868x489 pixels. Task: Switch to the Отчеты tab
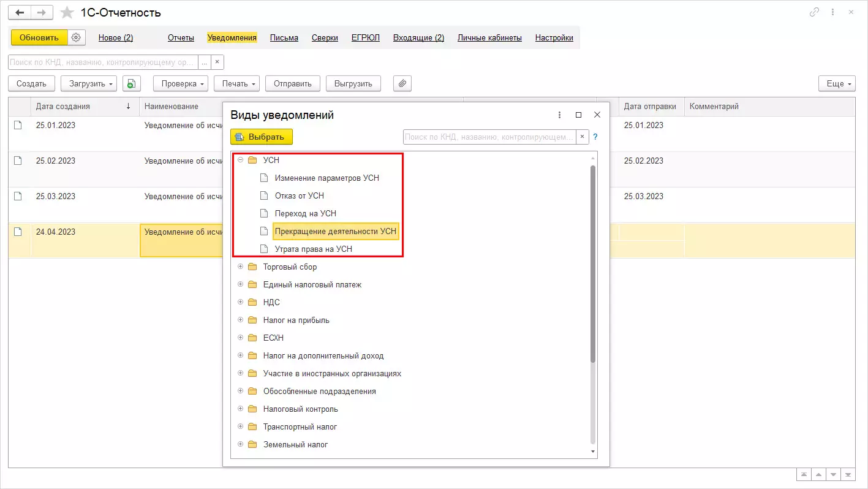coord(181,37)
